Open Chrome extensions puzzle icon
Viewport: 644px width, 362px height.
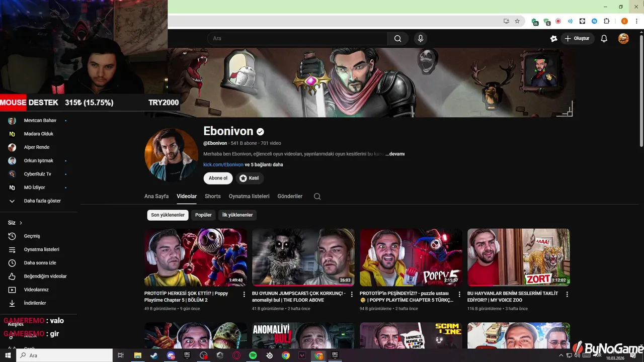click(x=606, y=21)
